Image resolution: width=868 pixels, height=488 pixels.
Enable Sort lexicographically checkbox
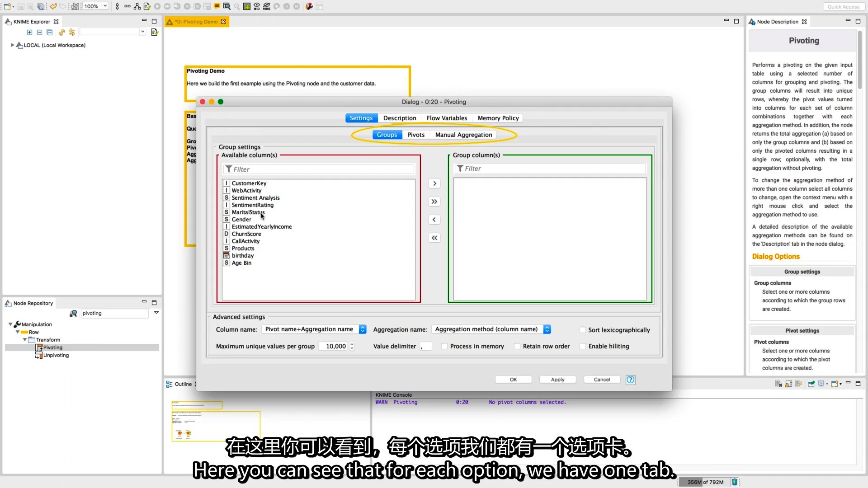(583, 330)
